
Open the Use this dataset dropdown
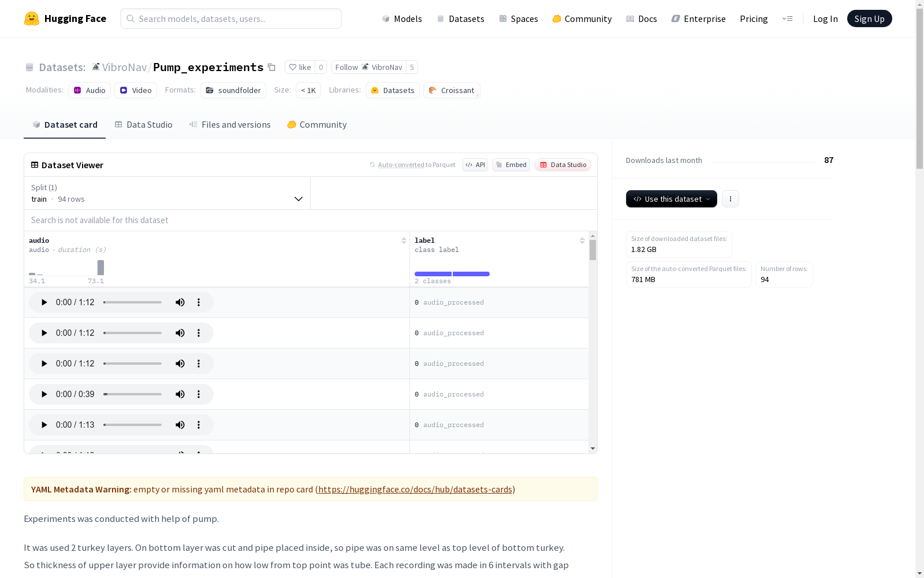click(x=672, y=199)
